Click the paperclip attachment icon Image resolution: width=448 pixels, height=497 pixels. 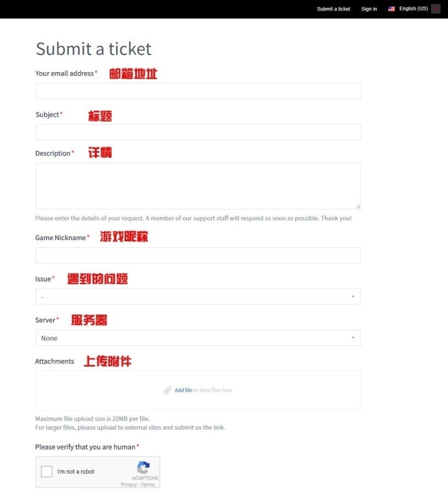[x=168, y=391]
